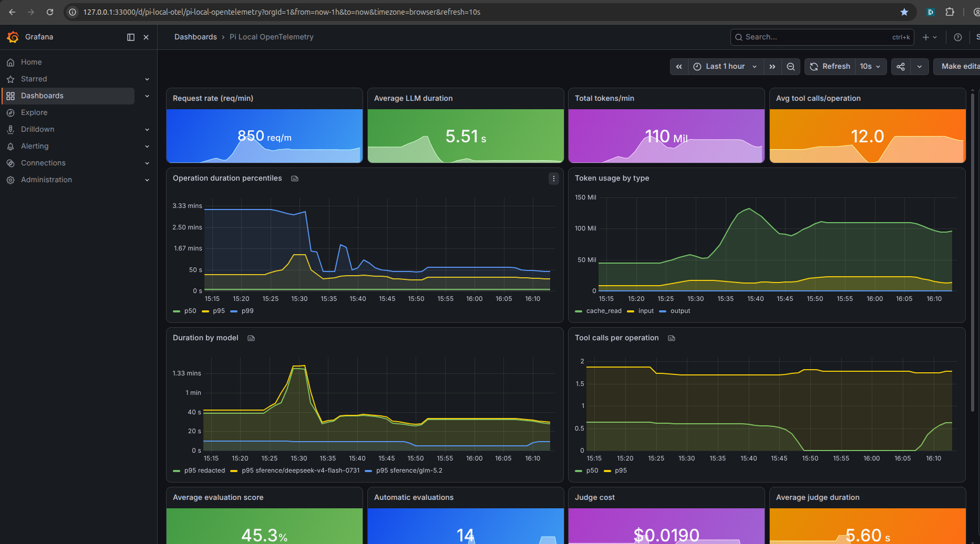
Task: Show Tool calls per operation panel description
Action: tap(672, 338)
